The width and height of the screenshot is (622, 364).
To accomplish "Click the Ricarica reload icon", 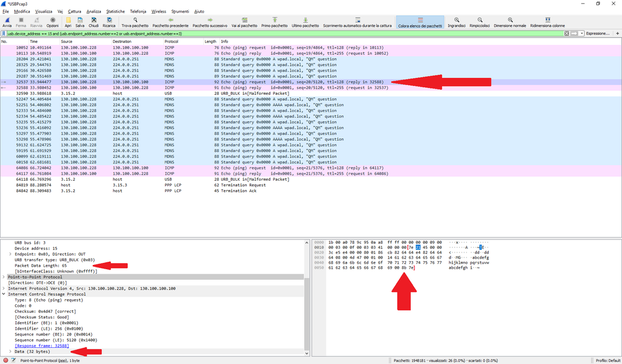I will click(x=109, y=20).
